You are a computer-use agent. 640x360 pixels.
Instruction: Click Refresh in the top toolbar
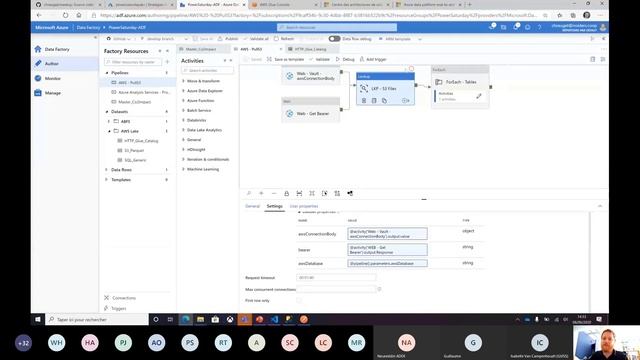pyautogui.click(x=284, y=39)
